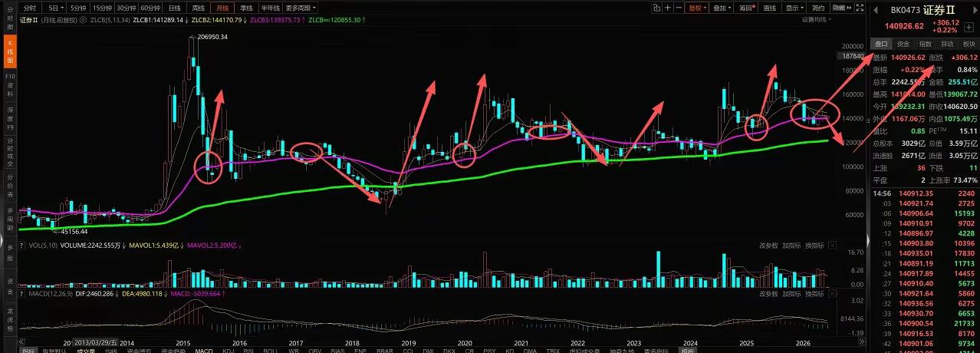The image size is (980, 353).
Task: Open the 显示 display dropdown
Action: (794, 8)
